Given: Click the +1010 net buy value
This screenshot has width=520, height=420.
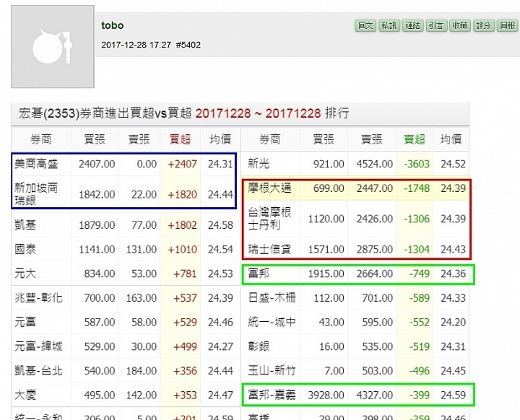Looking at the screenshot, I should (x=182, y=249).
